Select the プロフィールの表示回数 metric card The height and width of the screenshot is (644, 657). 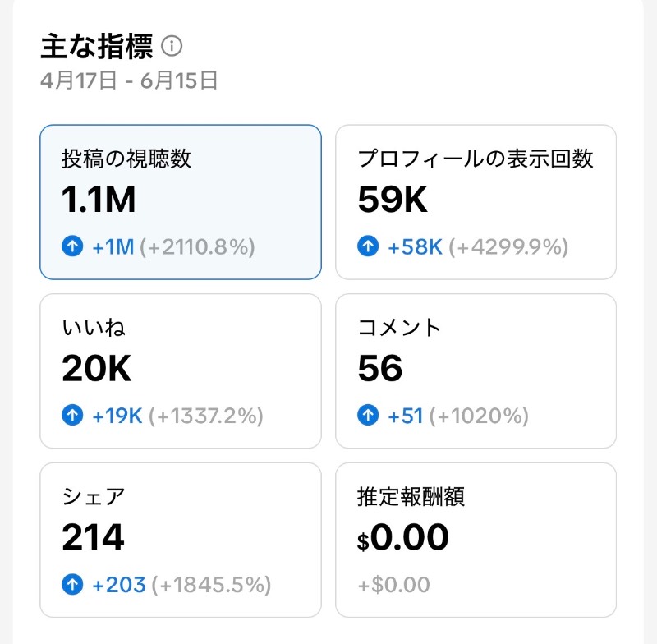click(x=476, y=202)
